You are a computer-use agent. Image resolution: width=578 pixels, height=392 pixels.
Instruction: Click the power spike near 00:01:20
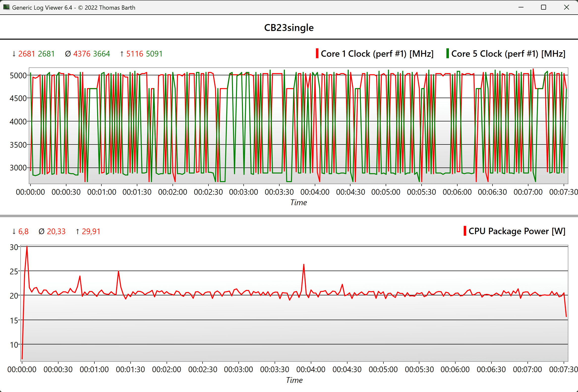click(118, 272)
